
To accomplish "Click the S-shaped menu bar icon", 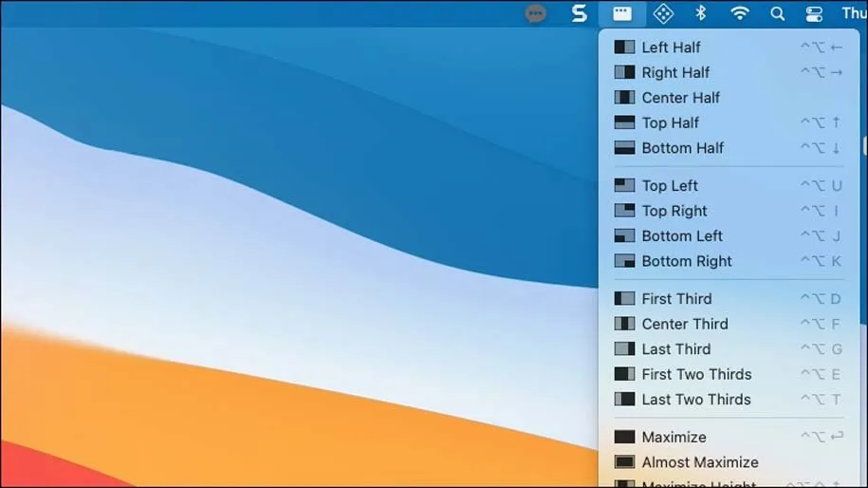I will pos(579,13).
